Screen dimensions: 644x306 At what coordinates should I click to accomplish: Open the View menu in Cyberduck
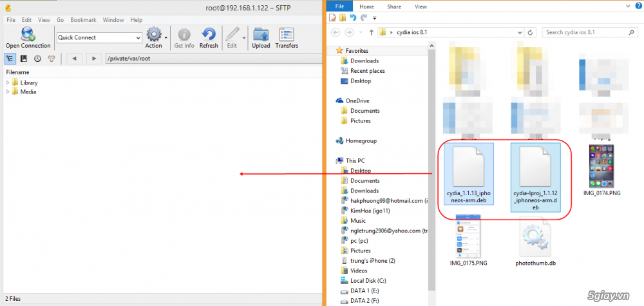tap(44, 20)
